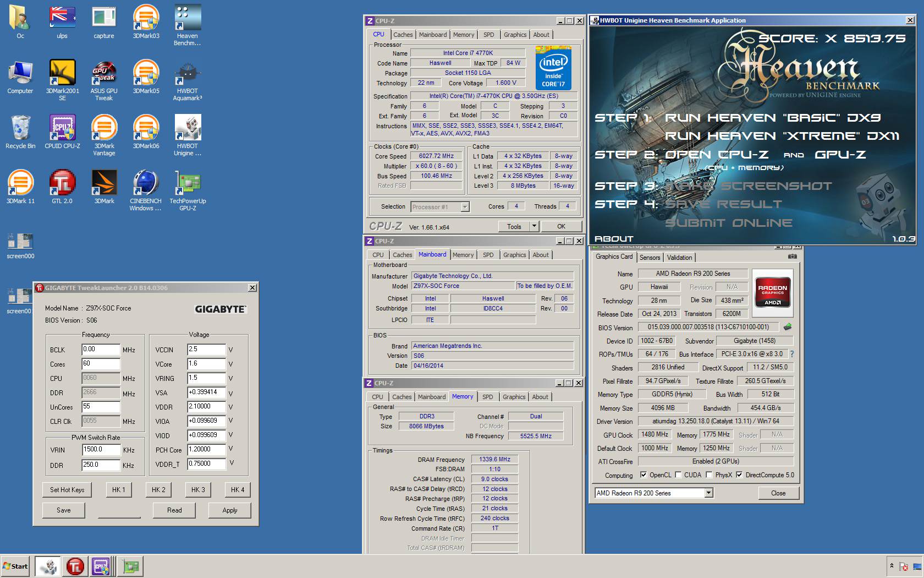Open the AMD Radeon R9 200 Series dropdown
The height and width of the screenshot is (578, 924).
pyautogui.click(x=654, y=493)
